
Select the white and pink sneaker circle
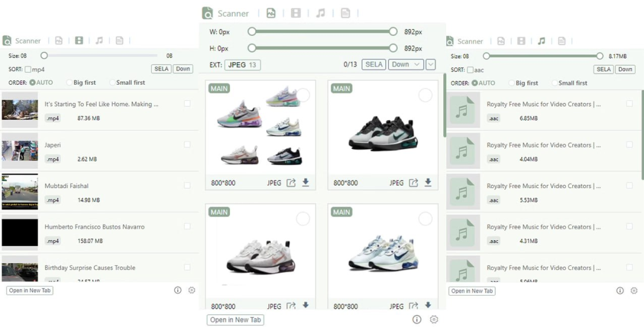pos(303,219)
